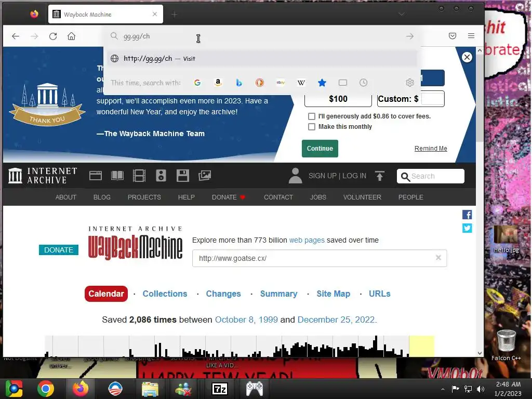Switch to Changes view
The image size is (532, 399).
[x=223, y=294]
